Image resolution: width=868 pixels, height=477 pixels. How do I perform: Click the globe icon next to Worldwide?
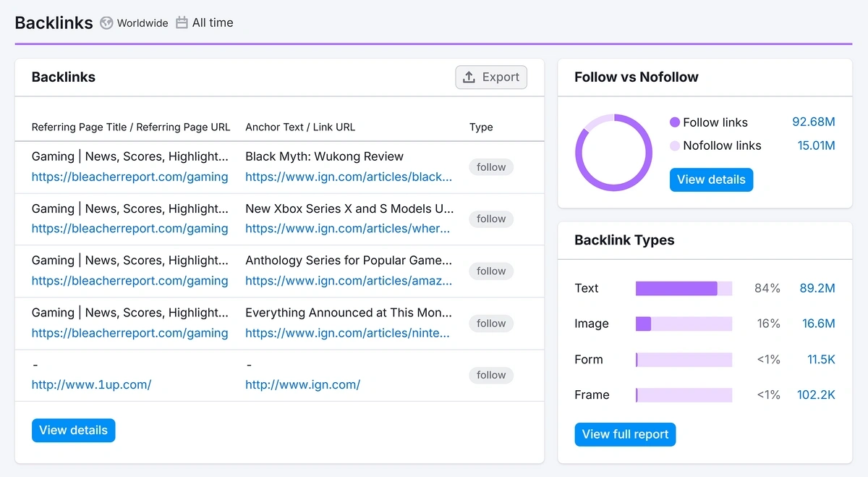(106, 23)
